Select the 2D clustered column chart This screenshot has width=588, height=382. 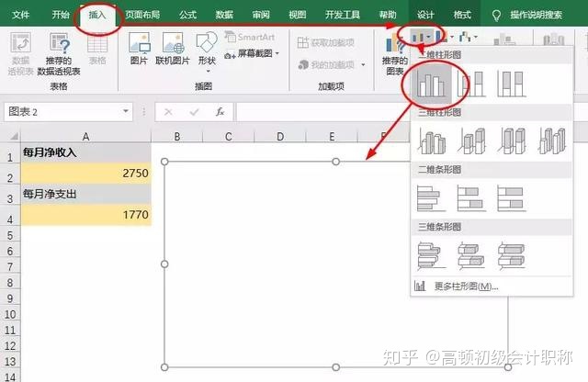431,84
